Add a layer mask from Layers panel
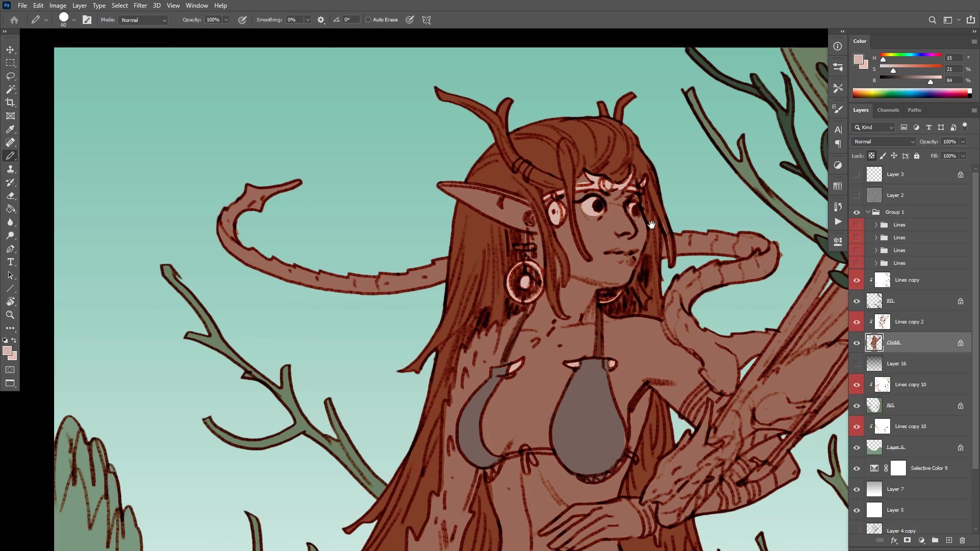Viewport: 980px width, 551px height. (907, 540)
